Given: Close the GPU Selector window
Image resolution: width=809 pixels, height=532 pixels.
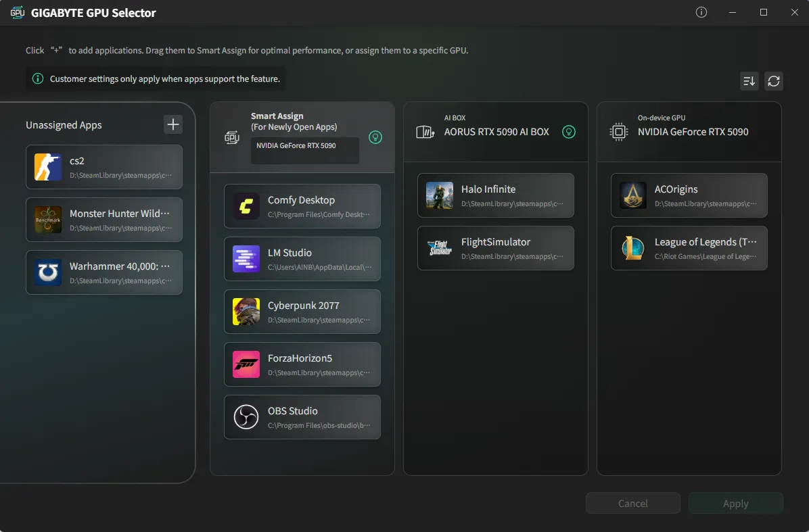Looking at the screenshot, I should coord(795,12).
